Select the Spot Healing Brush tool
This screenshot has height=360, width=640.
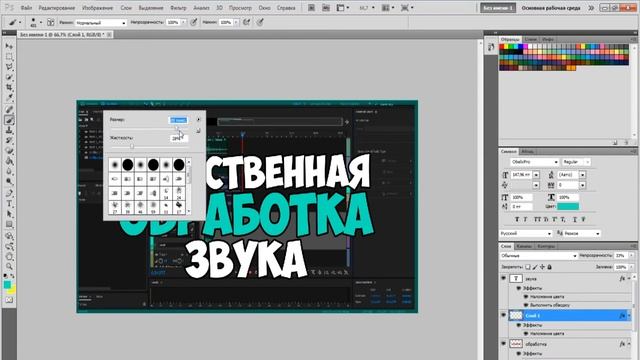coord(9,109)
